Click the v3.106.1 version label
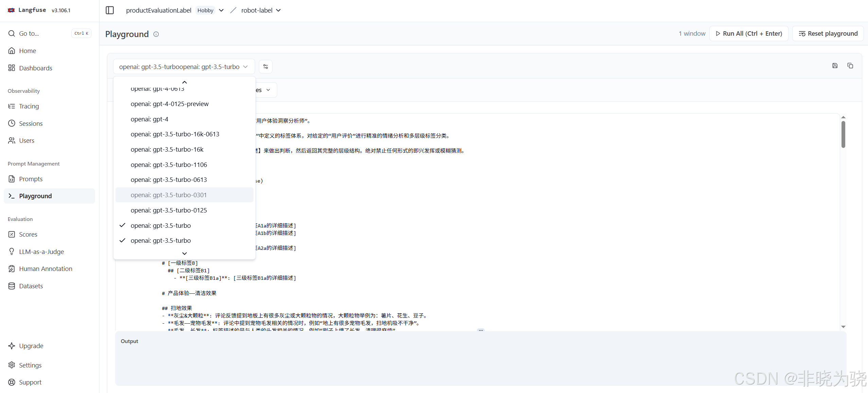The width and height of the screenshot is (868, 393). pos(61,10)
